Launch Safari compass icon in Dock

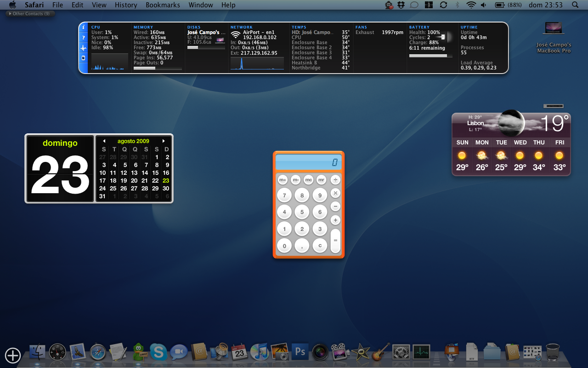click(98, 352)
